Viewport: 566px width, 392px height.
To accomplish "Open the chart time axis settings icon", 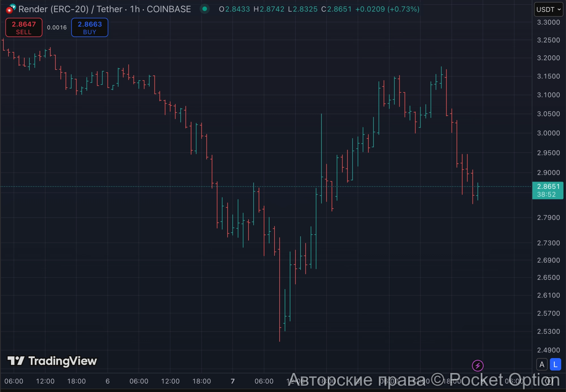I will click(x=549, y=381).
